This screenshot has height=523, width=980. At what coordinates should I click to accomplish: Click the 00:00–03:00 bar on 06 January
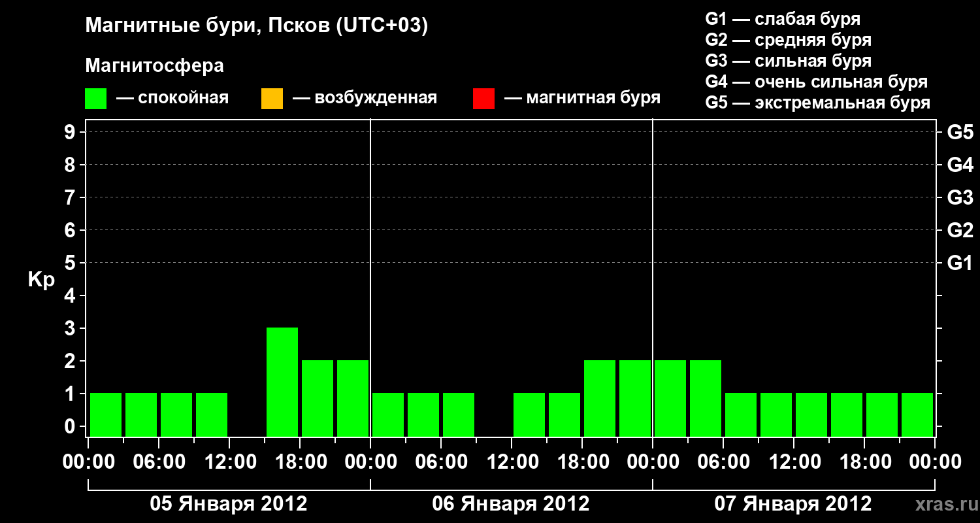click(x=388, y=414)
